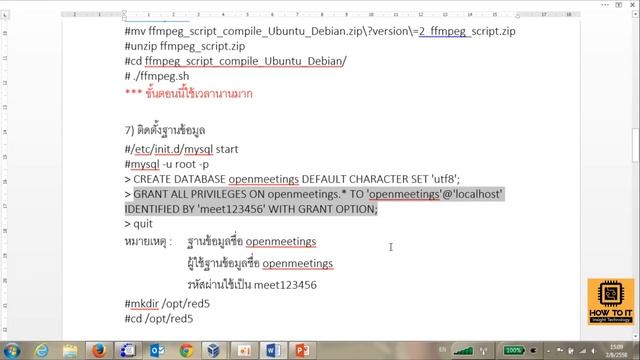Click the "IDENTIFIED BY 'meet123456'" line
This screenshot has width=640, height=360.
(251, 209)
